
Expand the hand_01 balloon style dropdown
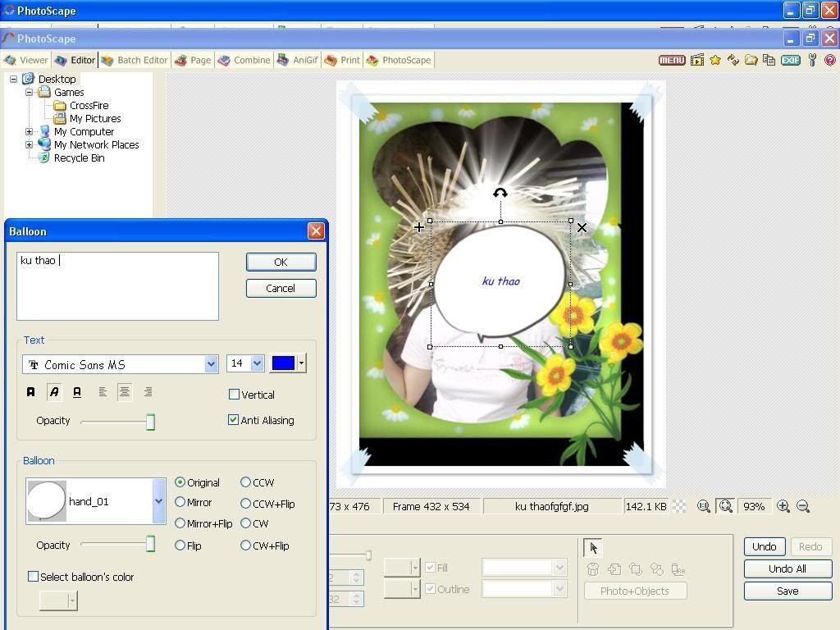158,501
